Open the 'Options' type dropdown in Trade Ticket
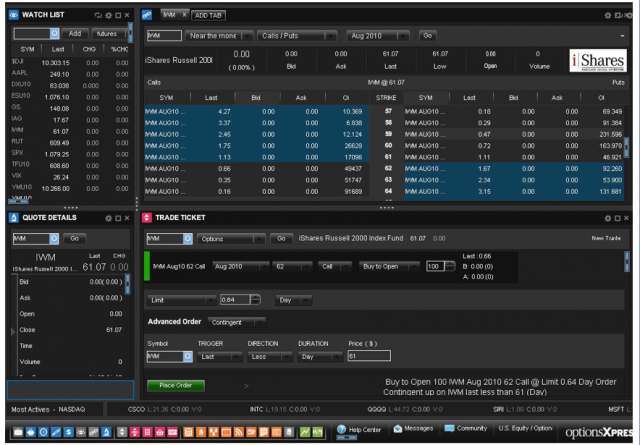 click(231, 239)
